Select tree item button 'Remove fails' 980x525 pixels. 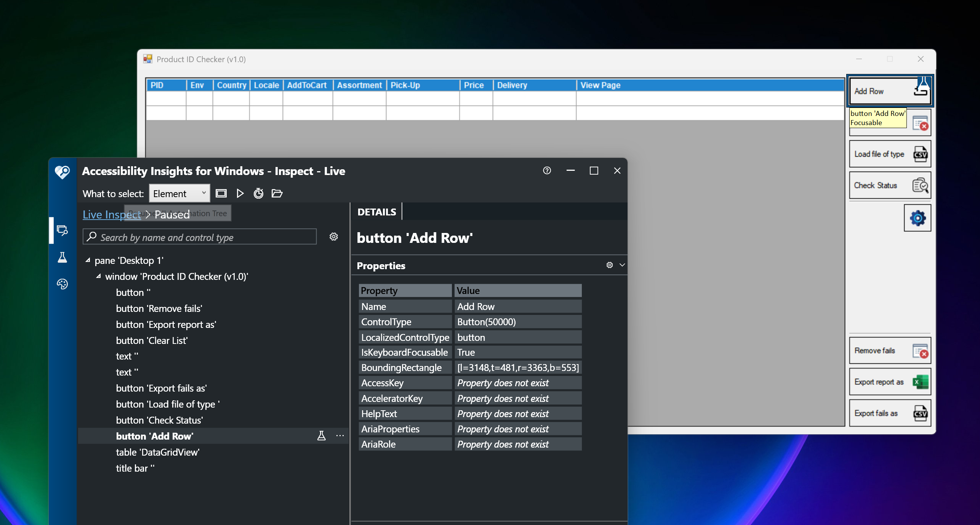(x=159, y=308)
